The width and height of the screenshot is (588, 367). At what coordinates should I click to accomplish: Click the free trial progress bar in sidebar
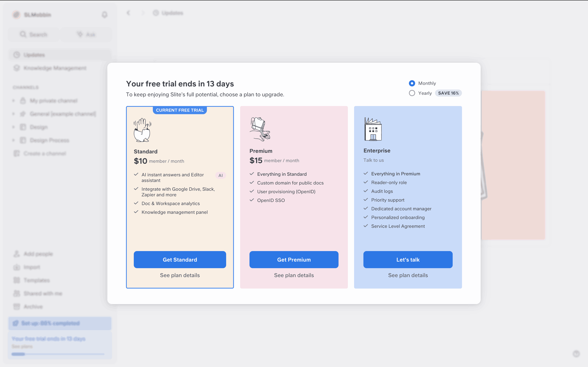point(58,354)
